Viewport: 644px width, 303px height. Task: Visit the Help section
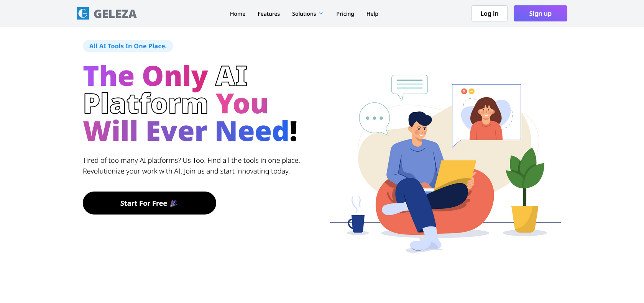point(372,14)
